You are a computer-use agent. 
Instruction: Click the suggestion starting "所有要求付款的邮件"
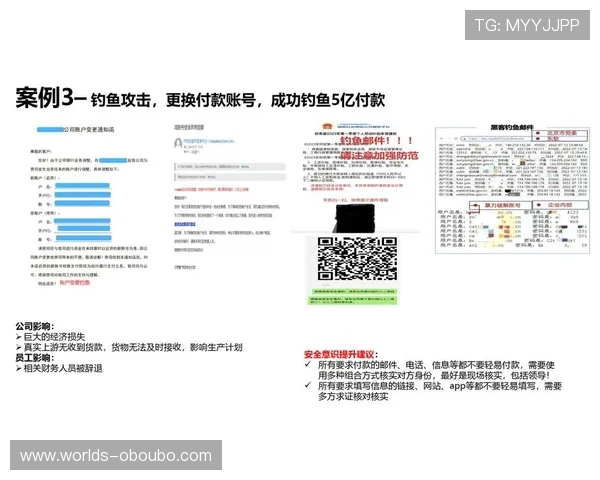pyautogui.click(x=436, y=370)
